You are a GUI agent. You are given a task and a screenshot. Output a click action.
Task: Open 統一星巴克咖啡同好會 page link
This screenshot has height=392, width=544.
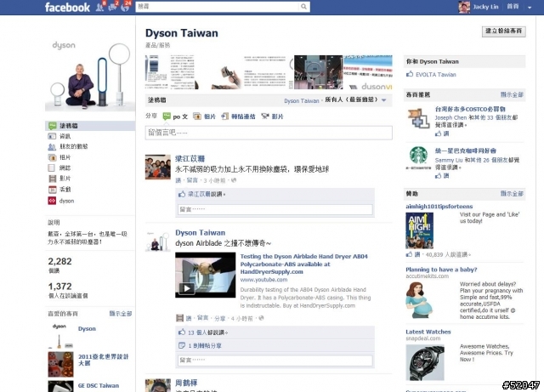pos(466,151)
